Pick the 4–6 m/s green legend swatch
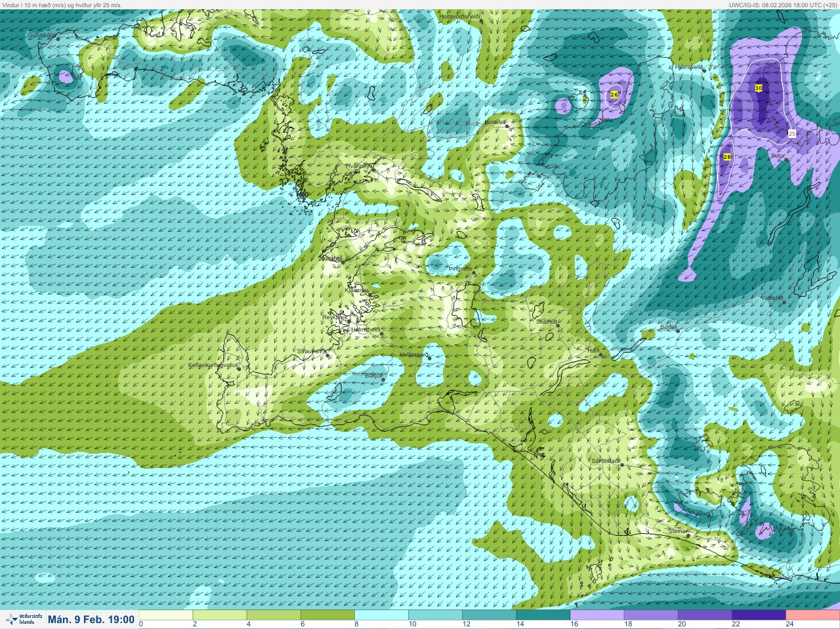 pos(274,615)
